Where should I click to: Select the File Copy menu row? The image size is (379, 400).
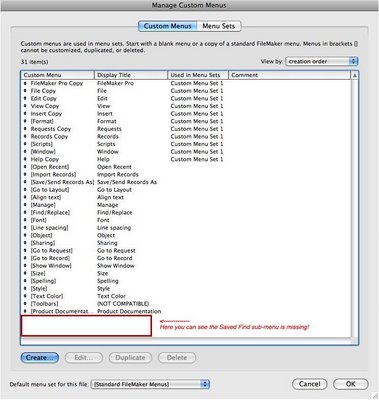pyautogui.click(x=186, y=91)
